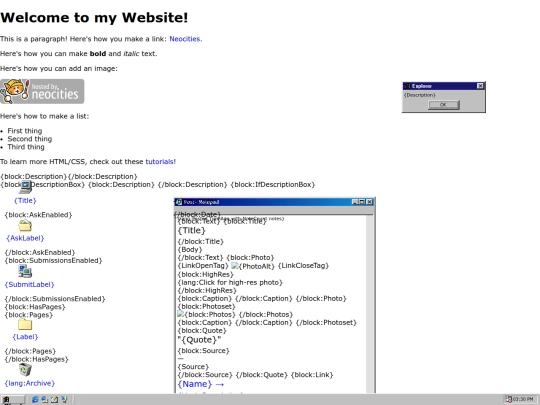Open the tutorials link

coord(159,162)
